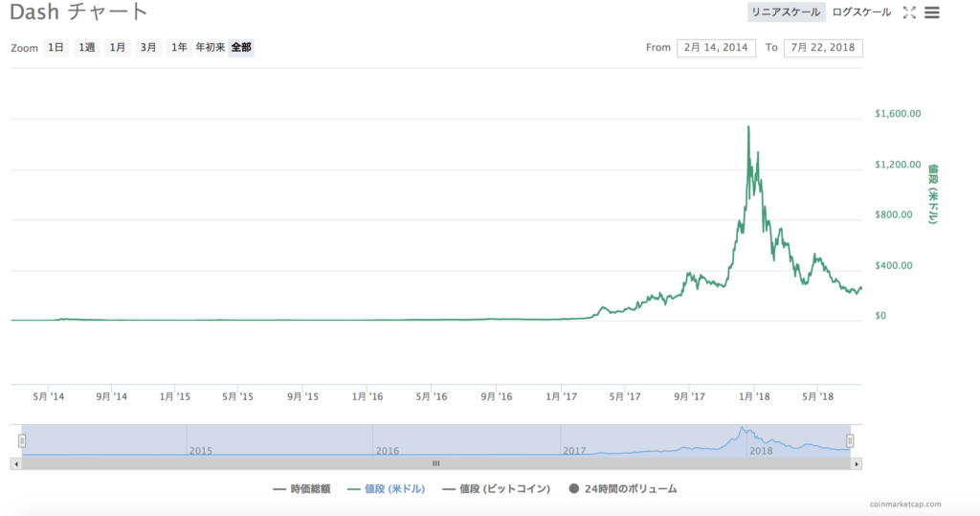Click the price peak on the chart line
This screenshot has height=516, width=980.
(748, 127)
